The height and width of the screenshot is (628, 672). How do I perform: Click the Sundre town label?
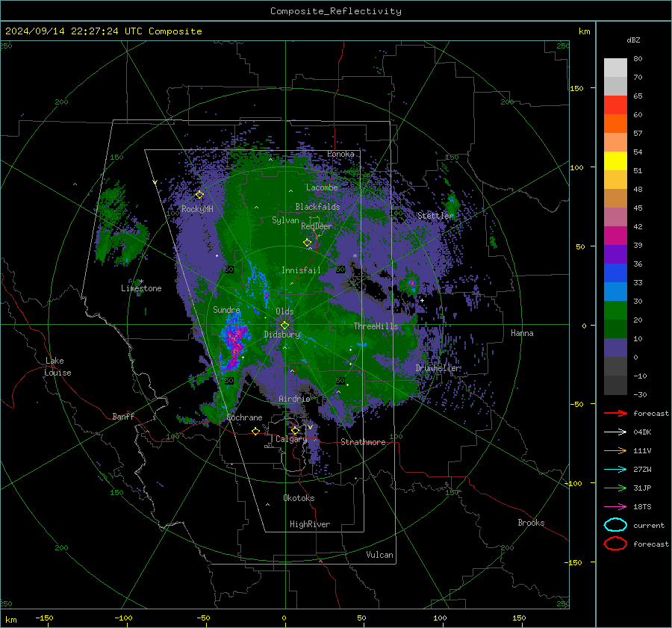pos(226,309)
